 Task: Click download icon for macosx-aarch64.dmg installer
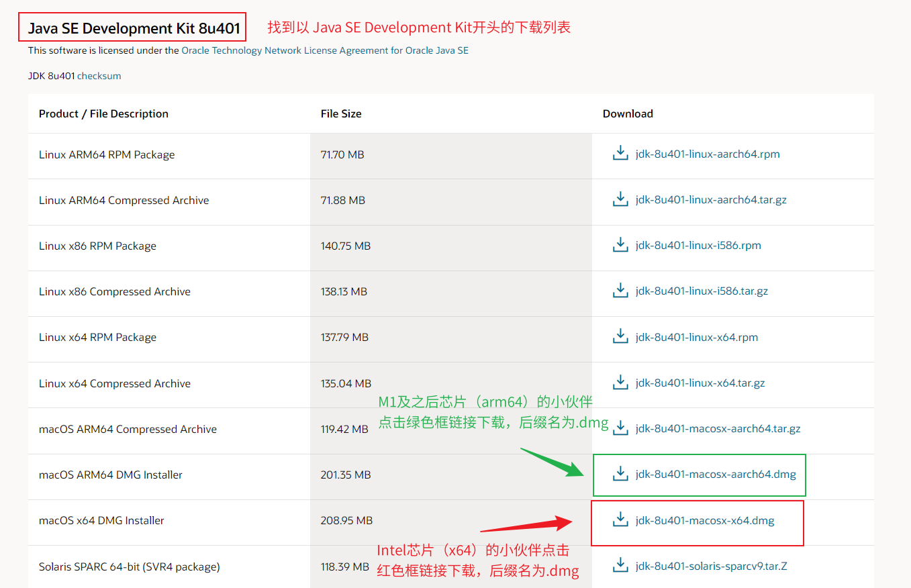(x=620, y=474)
